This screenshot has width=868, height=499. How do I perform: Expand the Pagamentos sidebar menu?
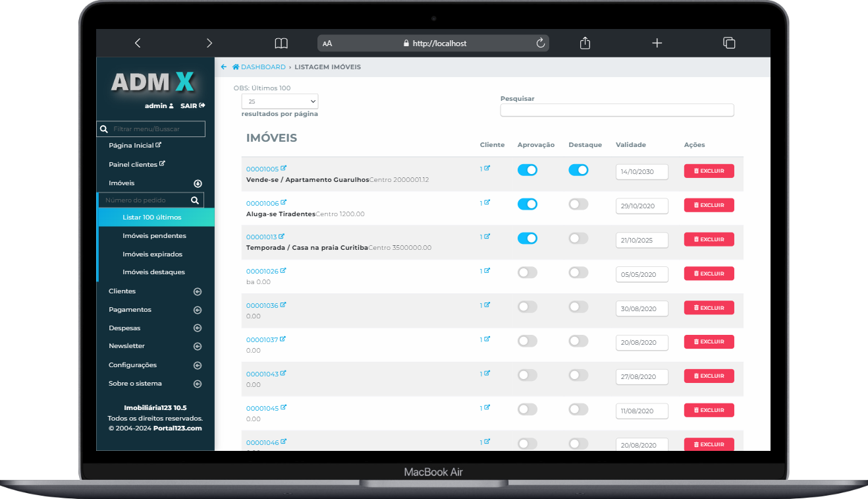coord(197,310)
